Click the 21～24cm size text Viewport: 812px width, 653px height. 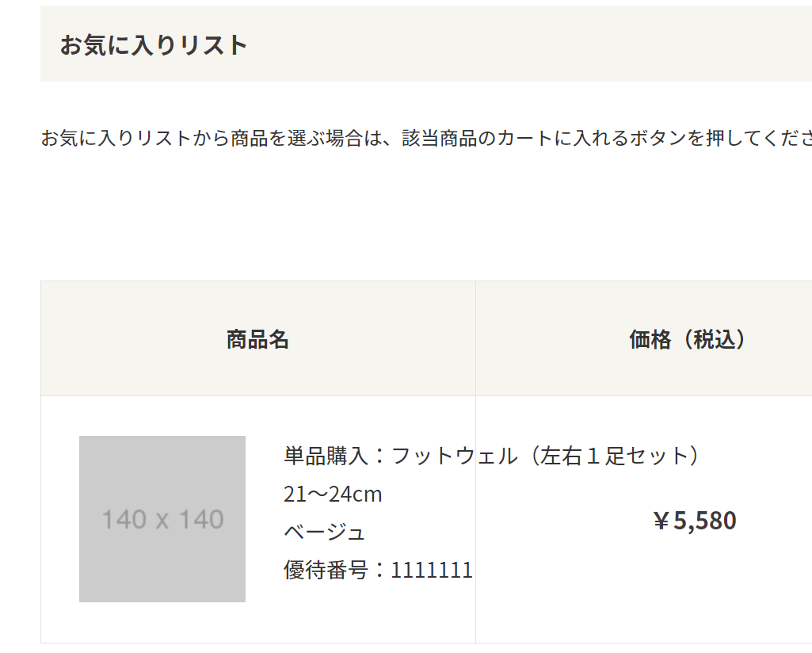[x=333, y=495]
